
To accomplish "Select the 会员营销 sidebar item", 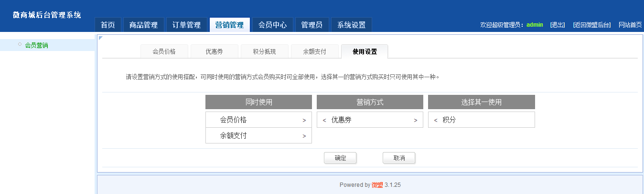I will [x=36, y=46].
